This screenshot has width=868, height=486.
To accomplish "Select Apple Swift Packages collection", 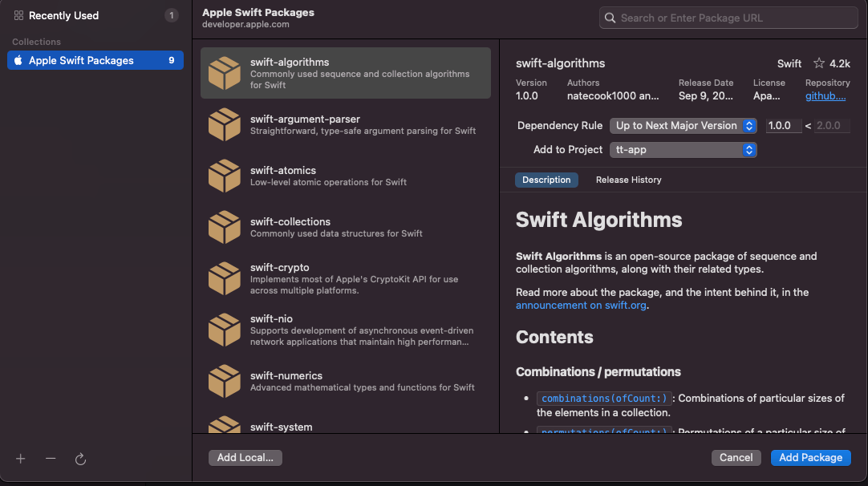I will pos(95,60).
